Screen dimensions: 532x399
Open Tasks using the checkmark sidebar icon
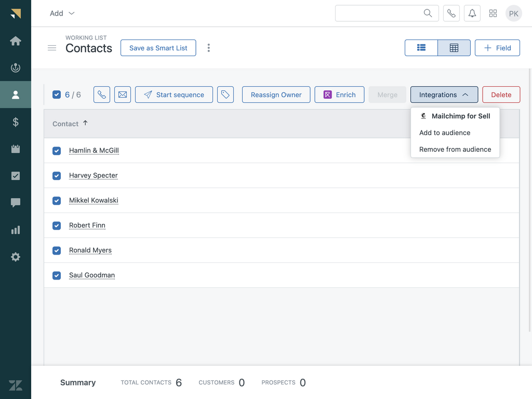click(x=15, y=176)
